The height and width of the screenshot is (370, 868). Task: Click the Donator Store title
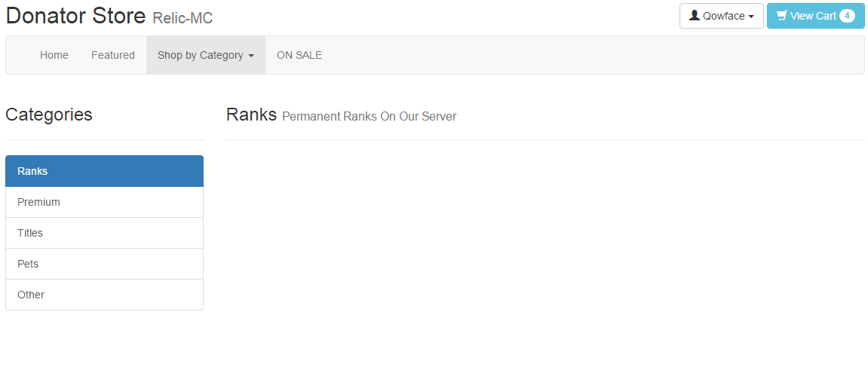[75, 16]
